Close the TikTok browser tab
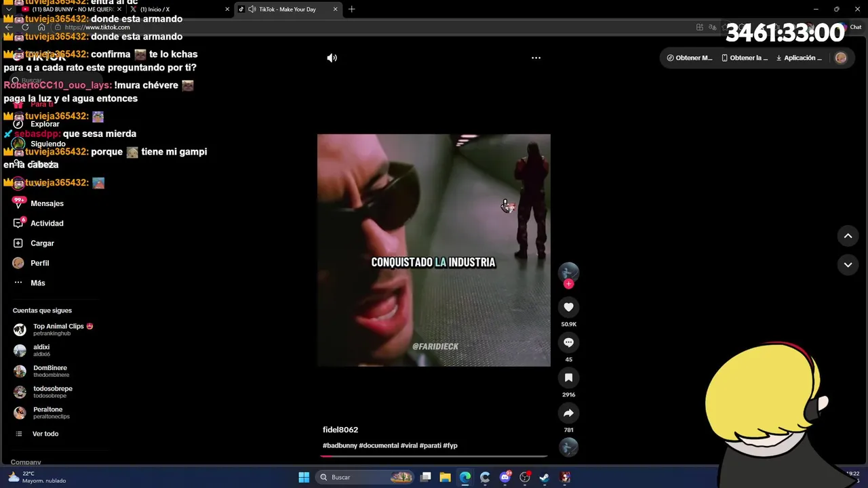The image size is (868, 488). 335,9
